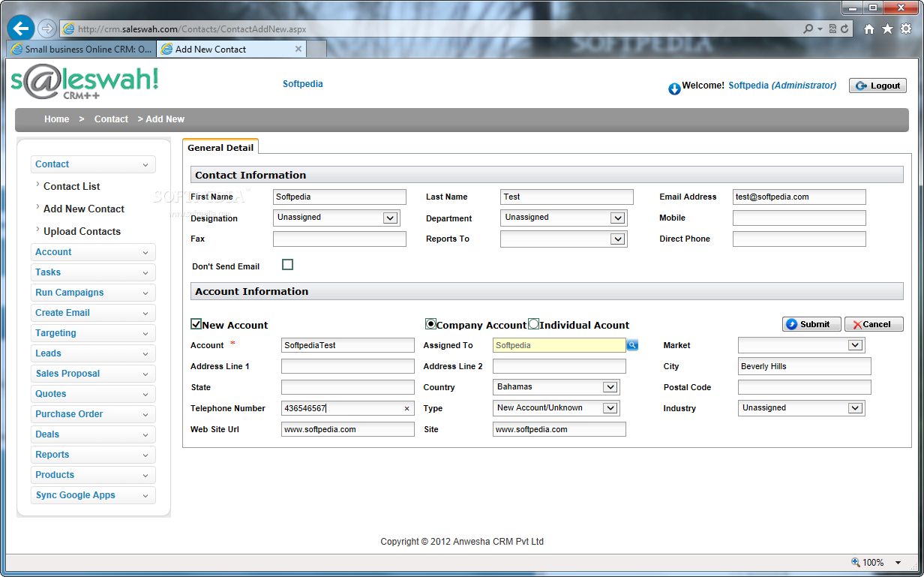924x577 pixels.
Task: Close the Add New Contact browser tab
Action: (298, 49)
